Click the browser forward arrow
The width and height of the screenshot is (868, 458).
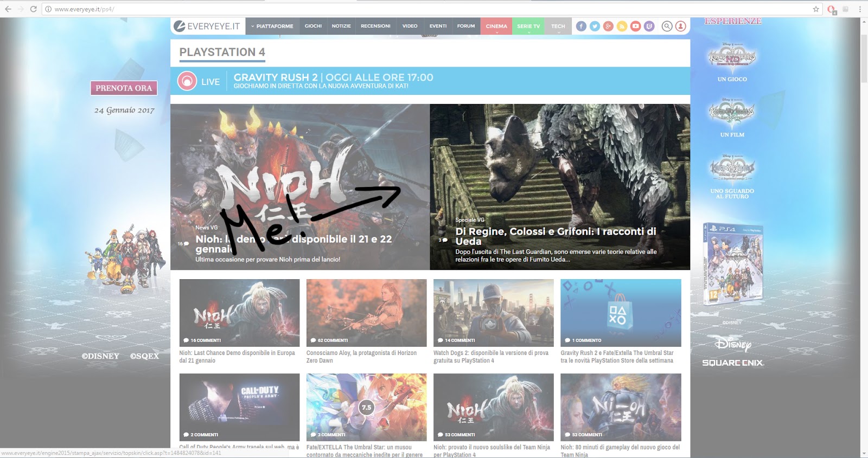pyautogui.click(x=21, y=9)
